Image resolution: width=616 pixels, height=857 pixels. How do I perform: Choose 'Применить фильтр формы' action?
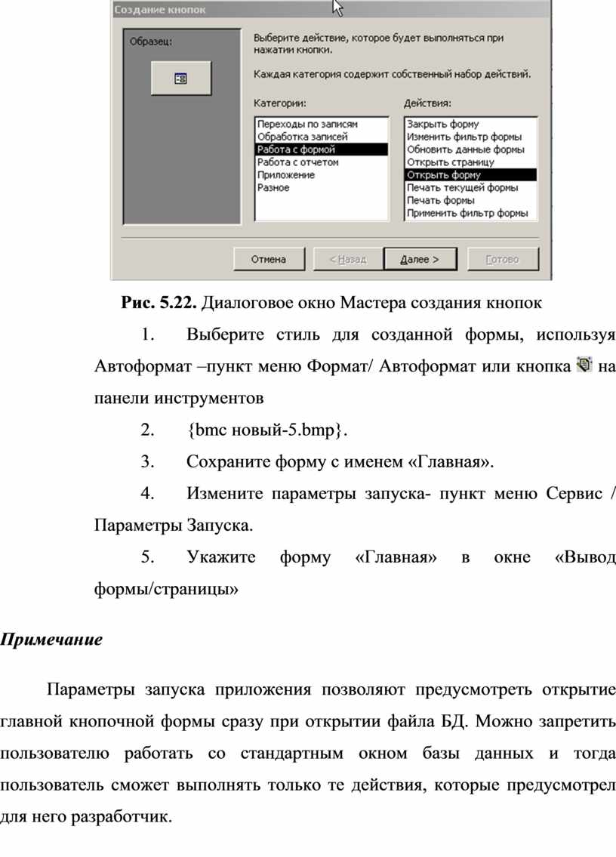[467, 214]
